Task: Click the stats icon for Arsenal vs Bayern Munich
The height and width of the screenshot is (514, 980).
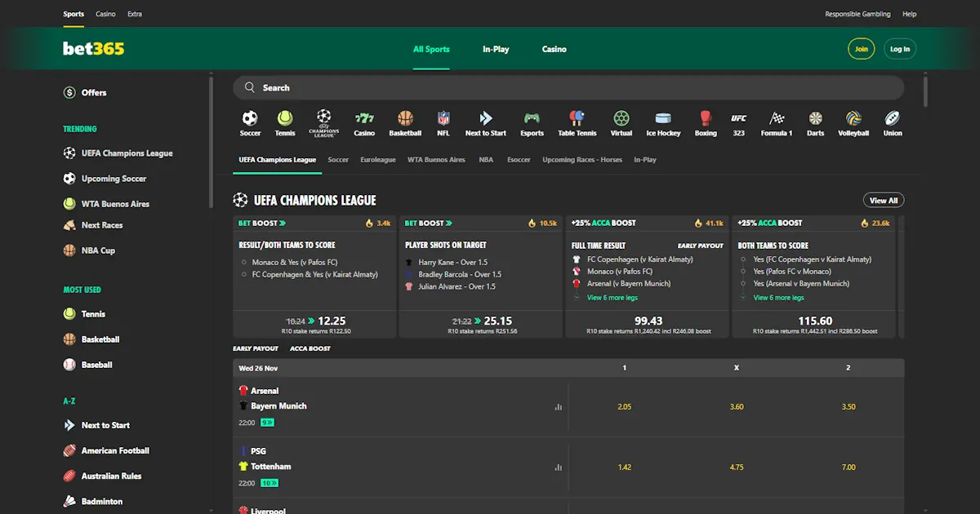Action: click(558, 405)
